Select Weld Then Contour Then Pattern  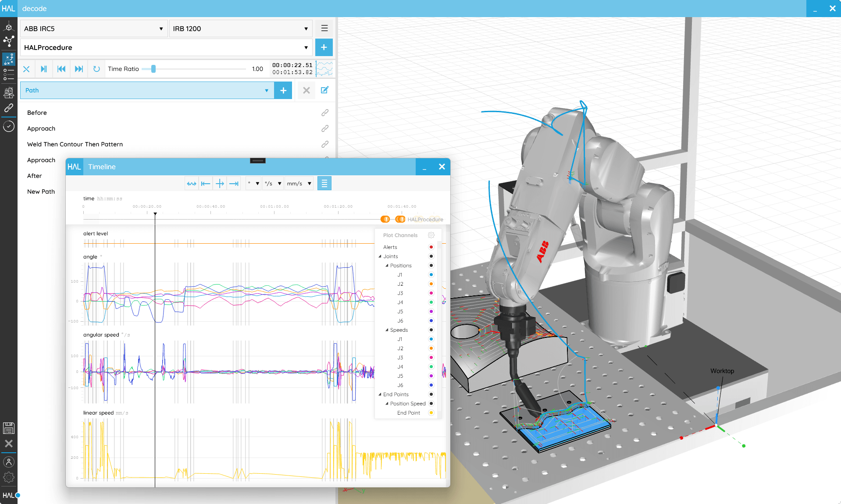(75, 144)
